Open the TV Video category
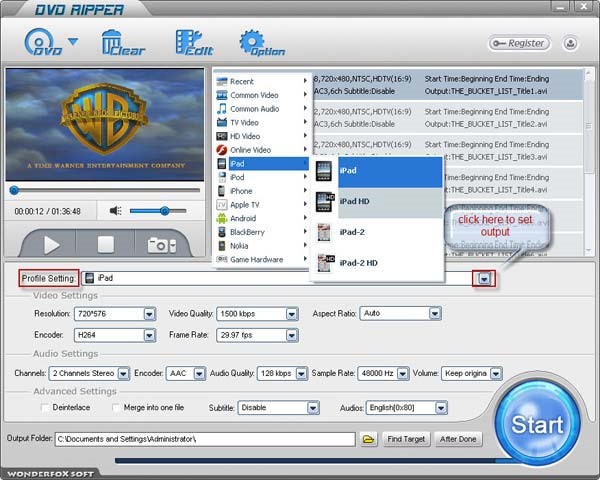Image resolution: width=600 pixels, height=480 pixels. click(262, 122)
